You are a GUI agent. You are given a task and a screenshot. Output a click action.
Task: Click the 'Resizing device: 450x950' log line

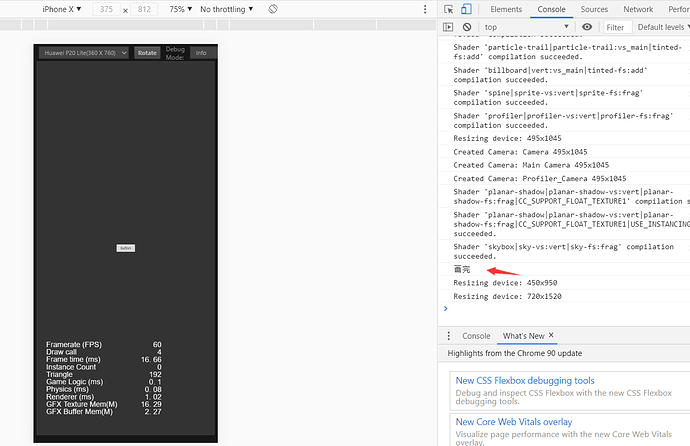click(505, 283)
